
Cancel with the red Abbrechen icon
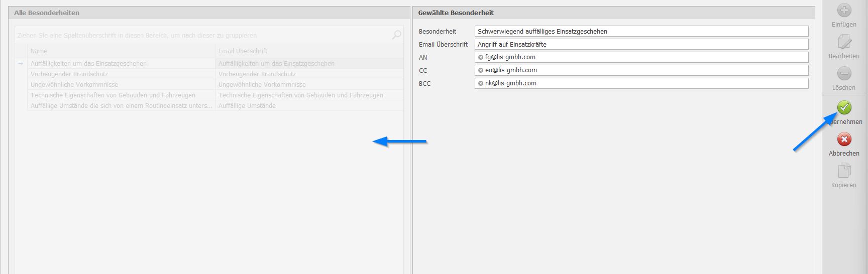(x=844, y=139)
